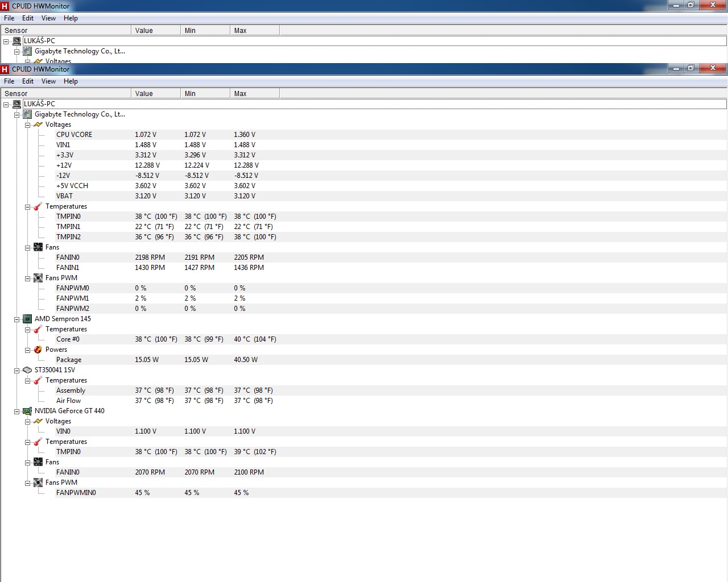Click the fan icon beside Gigabyte Fans
The image size is (728, 582).
point(38,247)
